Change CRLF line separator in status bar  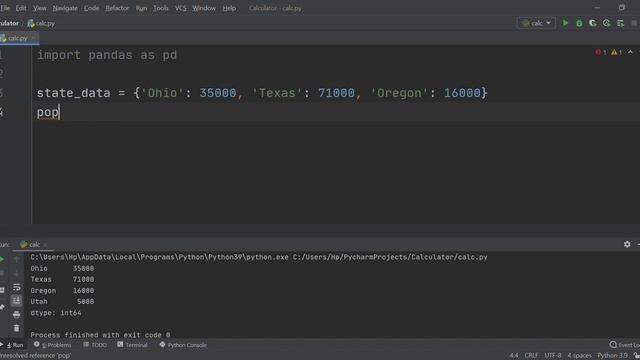click(x=531, y=356)
